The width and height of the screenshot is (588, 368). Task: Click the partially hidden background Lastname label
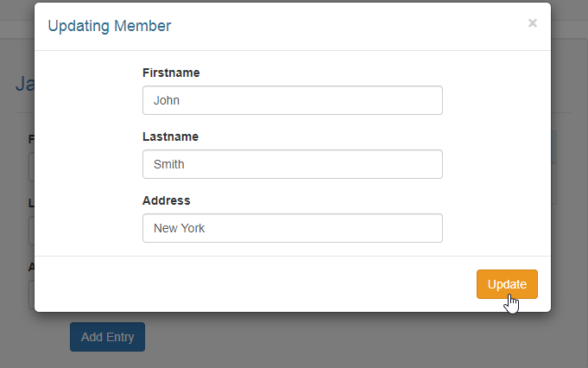[x=31, y=203]
